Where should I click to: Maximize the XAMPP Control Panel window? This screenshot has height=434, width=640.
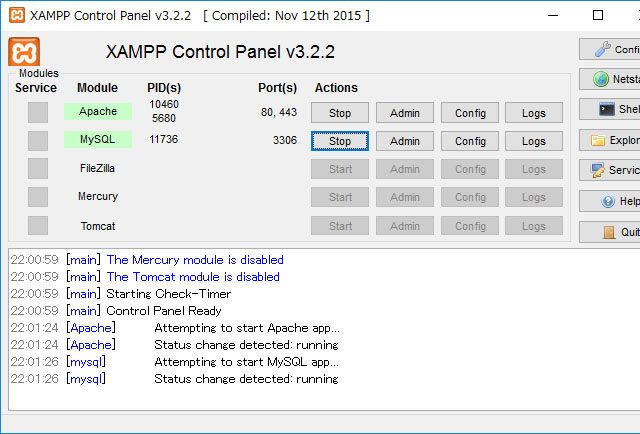pyautogui.click(x=598, y=16)
